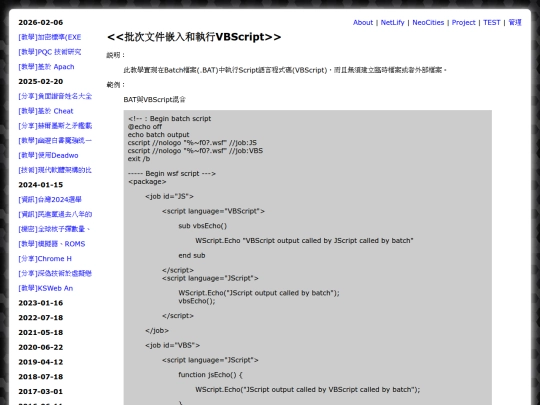Expand the 2023-01-16 date group

41,303
